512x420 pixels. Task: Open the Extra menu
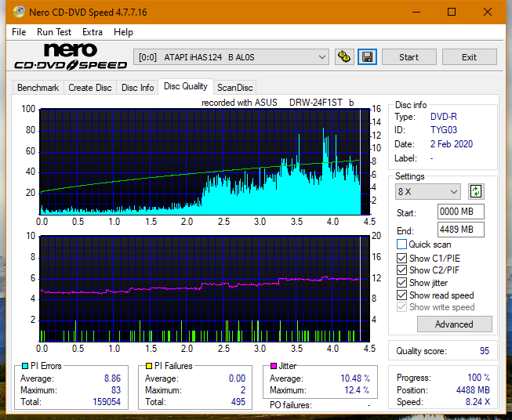pyautogui.click(x=93, y=32)
